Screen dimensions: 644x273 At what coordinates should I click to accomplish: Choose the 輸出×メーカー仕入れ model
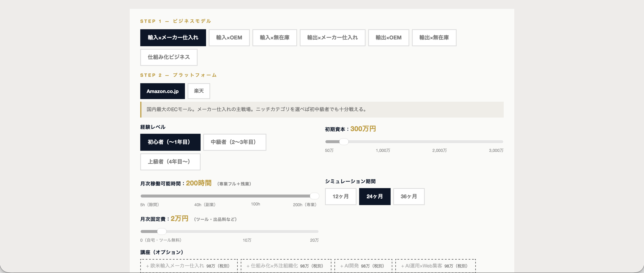333,38
